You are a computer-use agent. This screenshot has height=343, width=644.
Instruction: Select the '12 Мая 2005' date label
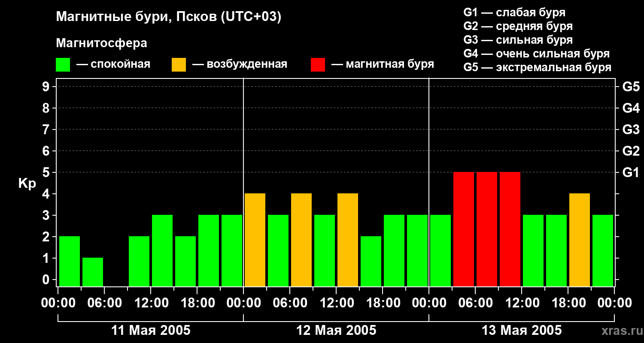pos(336,331)
